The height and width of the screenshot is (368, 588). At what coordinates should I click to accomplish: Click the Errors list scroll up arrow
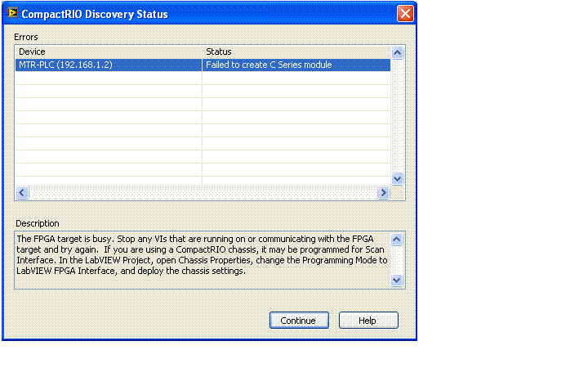(x=397, y=52)
